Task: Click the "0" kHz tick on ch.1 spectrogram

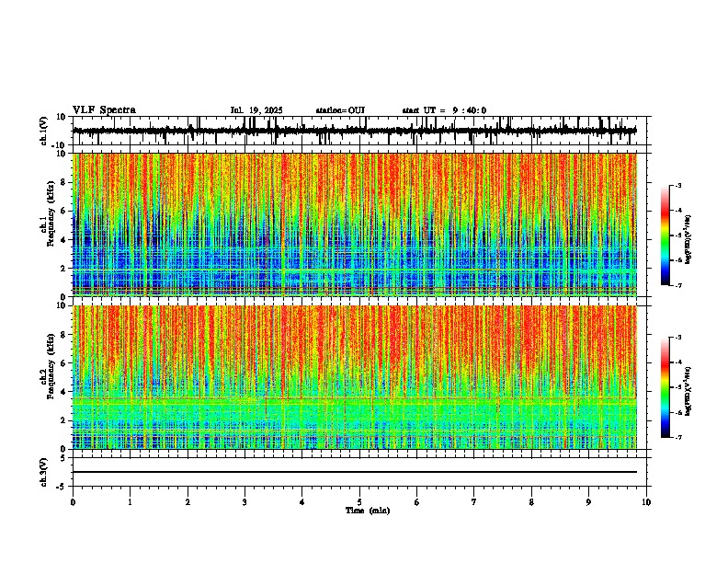Action: 63,297
